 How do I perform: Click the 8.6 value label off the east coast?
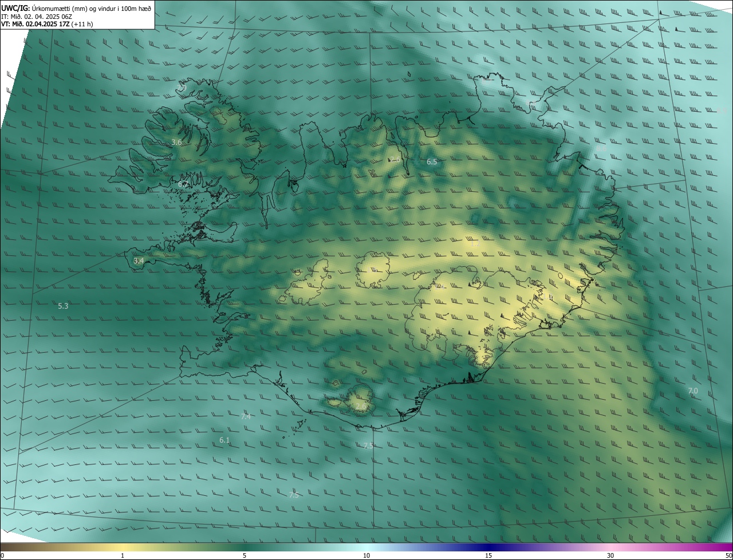(601, 148)
